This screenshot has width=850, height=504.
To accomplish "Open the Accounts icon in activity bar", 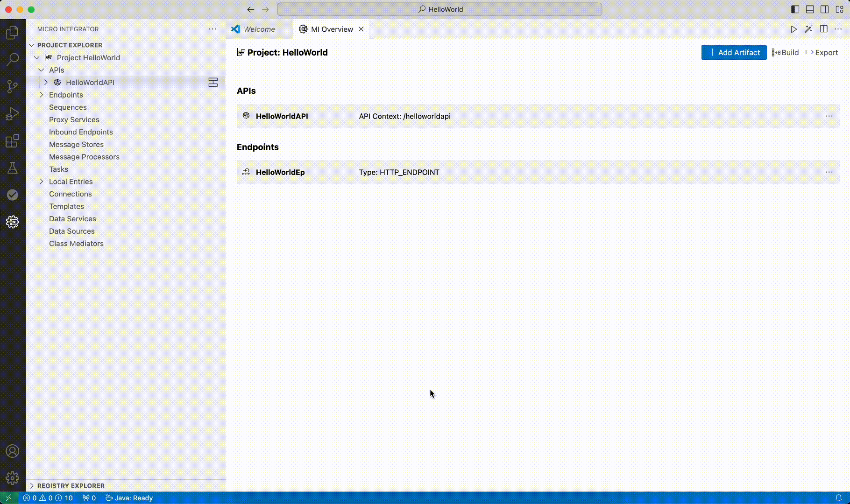I will [13, 451].
